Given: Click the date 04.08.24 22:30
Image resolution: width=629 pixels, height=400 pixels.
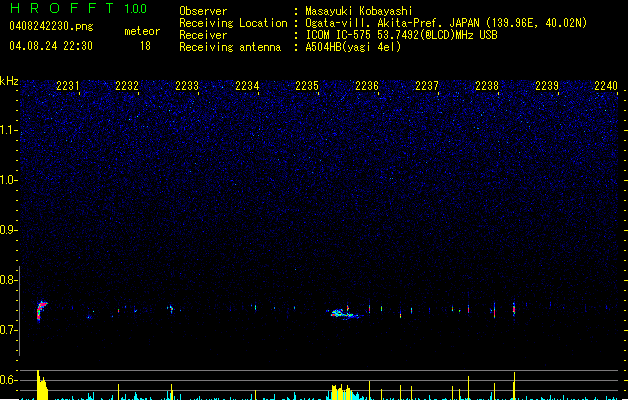Looking at the screenshot, I should [51, 46].
